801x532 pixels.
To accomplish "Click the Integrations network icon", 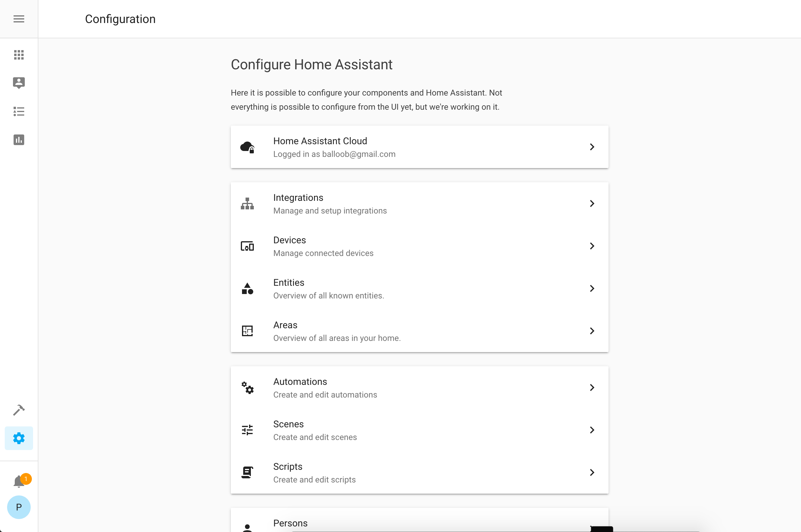I will coord(247,203).
